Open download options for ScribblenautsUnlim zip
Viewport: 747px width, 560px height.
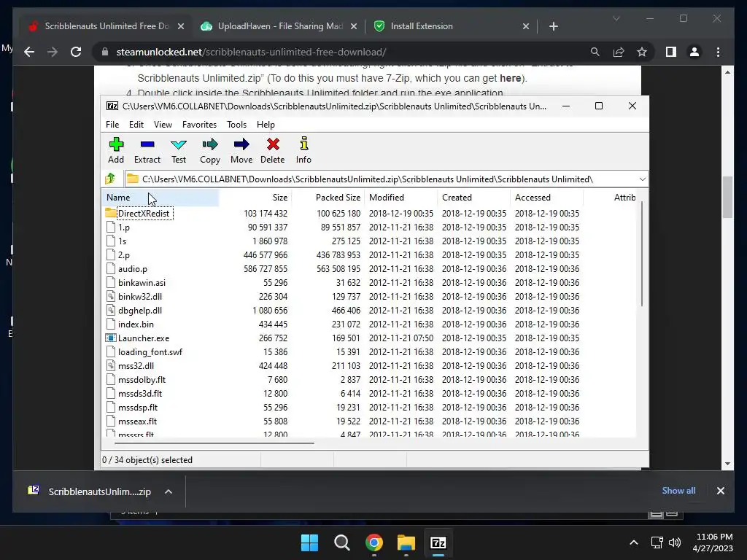(x=169, y=491)
